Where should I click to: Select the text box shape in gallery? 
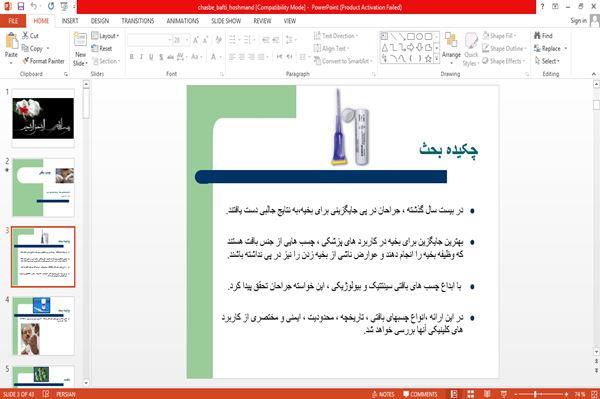pyautogui.click(x=384, y=37)
